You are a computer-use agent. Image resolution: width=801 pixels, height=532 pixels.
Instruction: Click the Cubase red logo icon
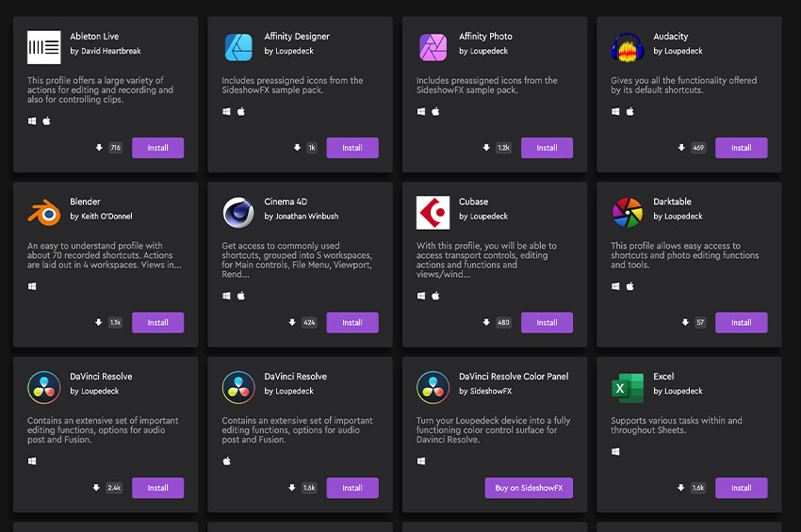pos(433,213)
